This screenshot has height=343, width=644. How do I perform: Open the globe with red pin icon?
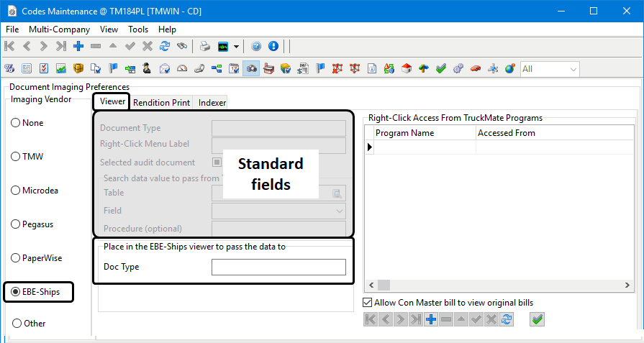click(x=510, y=69)
